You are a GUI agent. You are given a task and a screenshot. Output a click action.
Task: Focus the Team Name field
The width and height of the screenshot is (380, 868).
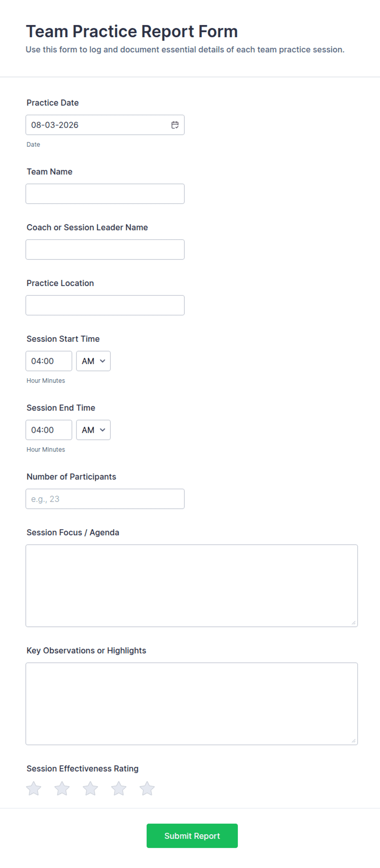pyautogui.click(x=105, y=194)
